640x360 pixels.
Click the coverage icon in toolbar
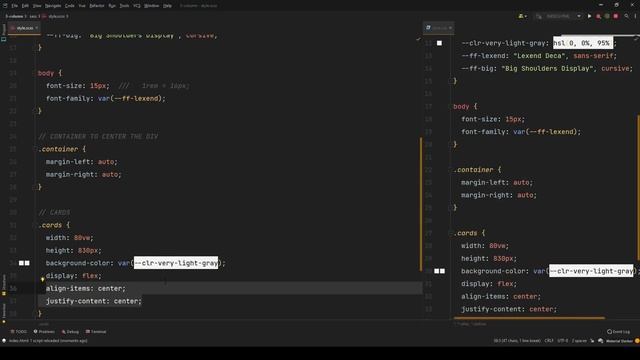(607, 16)
